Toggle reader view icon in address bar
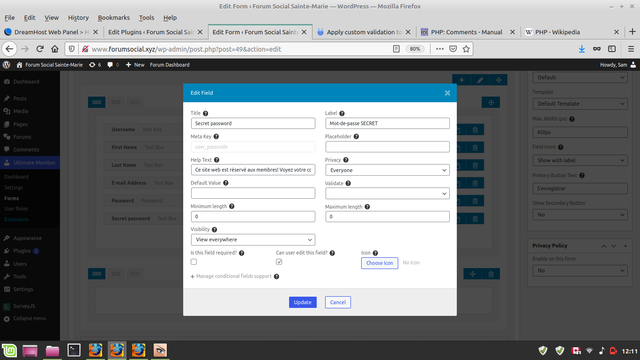 click(396, 49)
